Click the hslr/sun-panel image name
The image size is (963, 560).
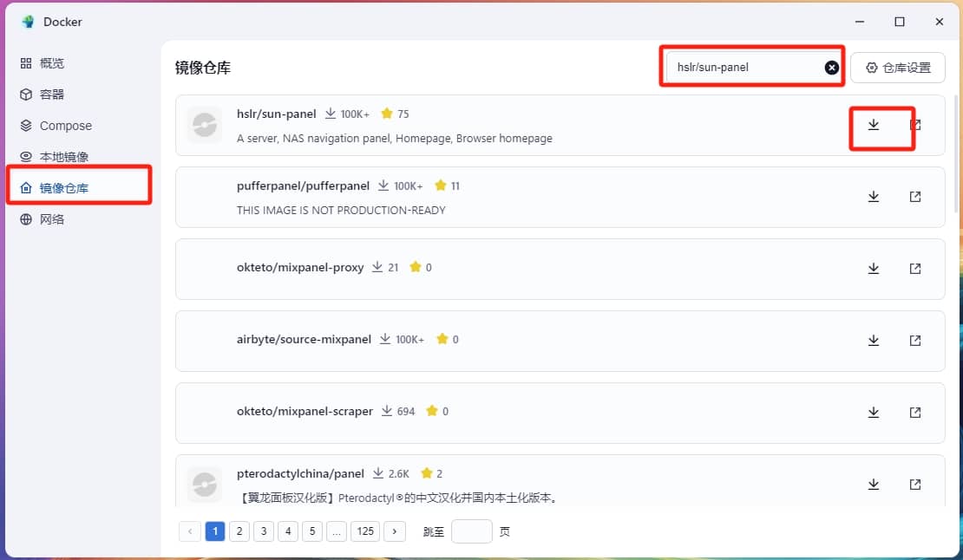coord(277,114)
